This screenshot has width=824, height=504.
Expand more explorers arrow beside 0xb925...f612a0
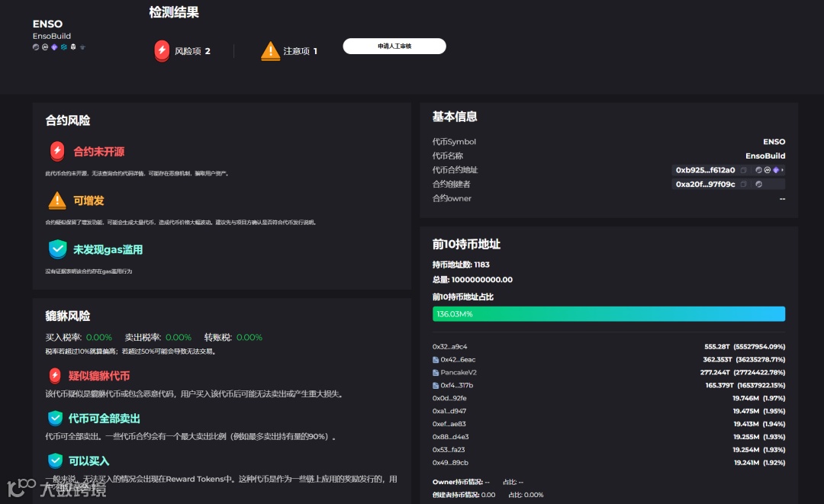click(783, 170)
